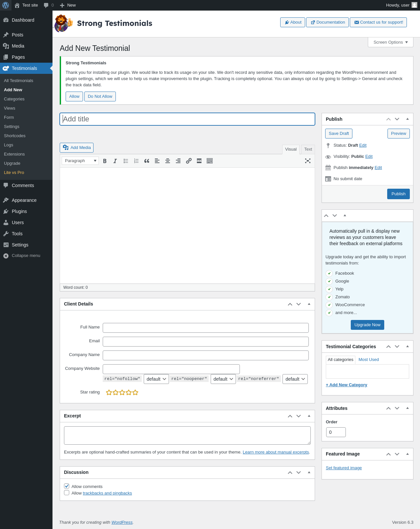Viewport: 420px width, 529px height.
Task: Go to Views submenu item
Action: (10, 108)
